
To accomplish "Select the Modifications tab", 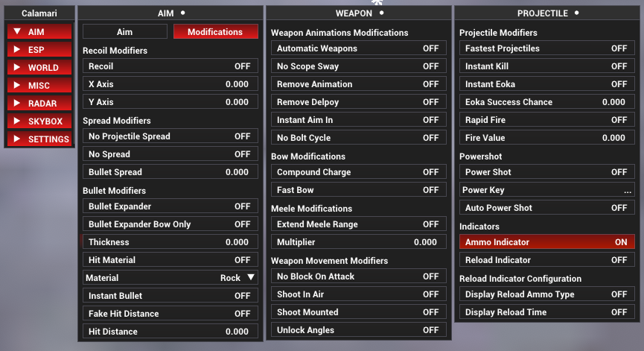I will (x=215, y=32).
